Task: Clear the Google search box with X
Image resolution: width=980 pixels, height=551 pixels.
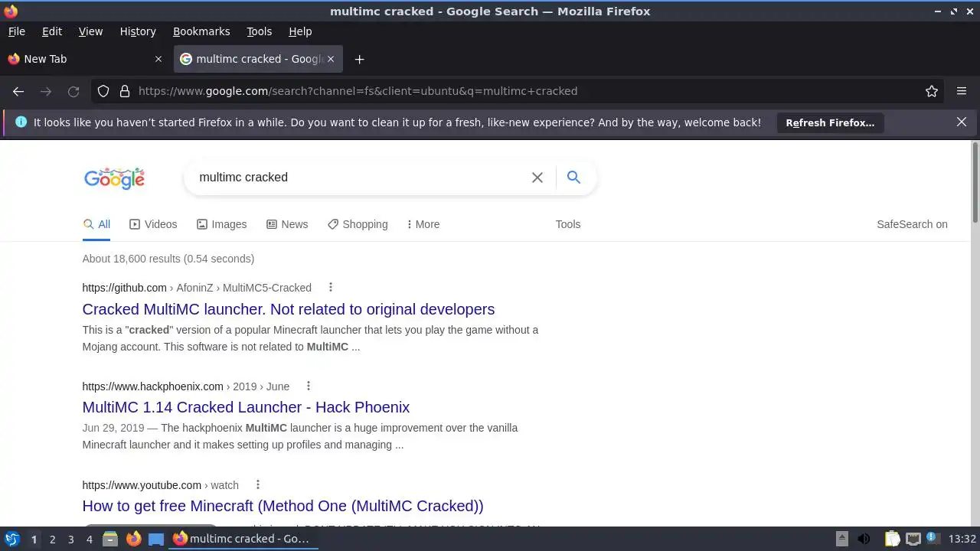Action: click(x=537, y=177)
